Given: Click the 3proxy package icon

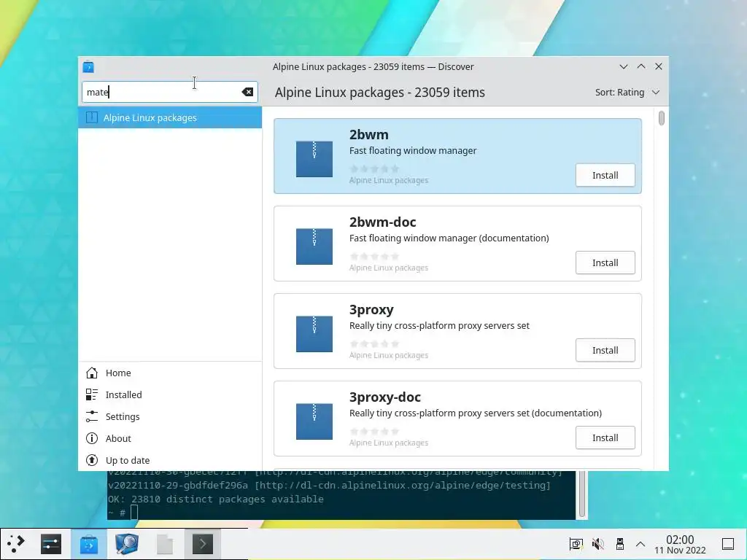Looking at the screenshot, I should point(314,334).
